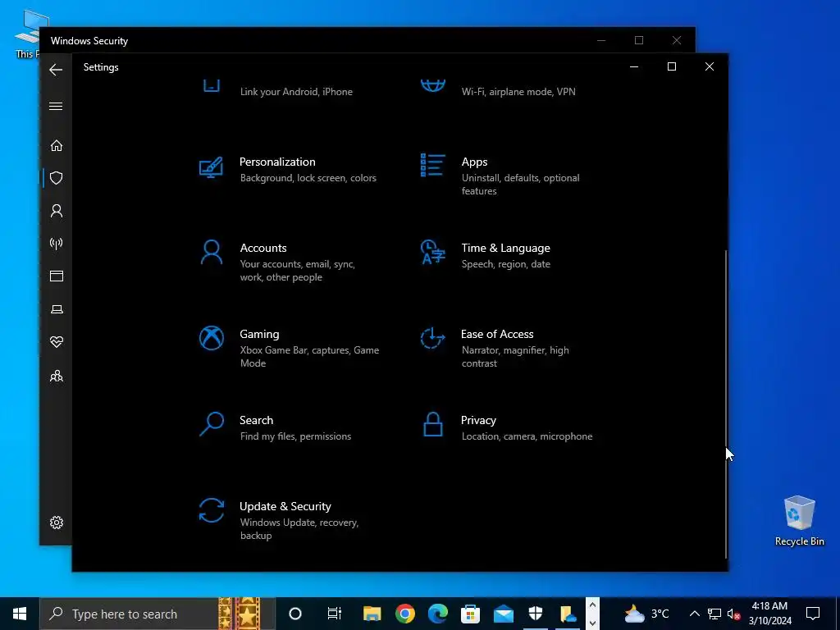Click the Settings window vertical scrollbar
Image resolution: width=840 pixels, height=630 pixels.
(x=726, y=403)
